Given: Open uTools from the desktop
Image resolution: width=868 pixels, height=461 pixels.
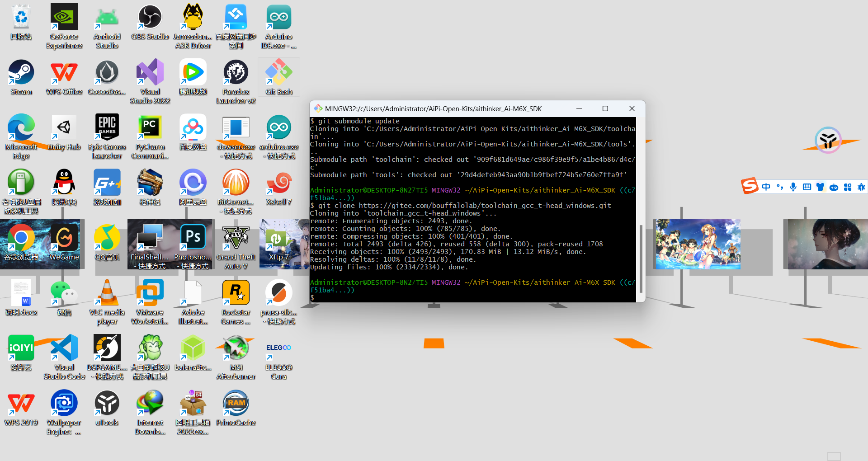Looking at the screenshot, I should coord(107,408).
